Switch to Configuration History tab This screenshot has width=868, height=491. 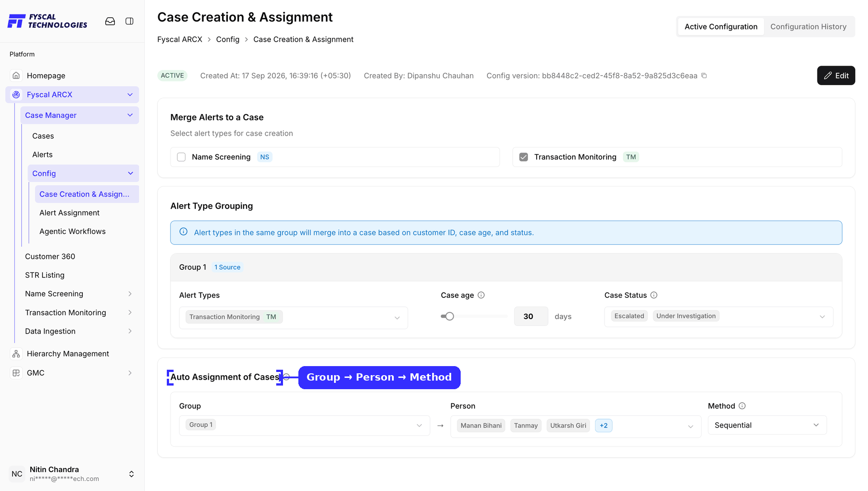tap(808, 27)
